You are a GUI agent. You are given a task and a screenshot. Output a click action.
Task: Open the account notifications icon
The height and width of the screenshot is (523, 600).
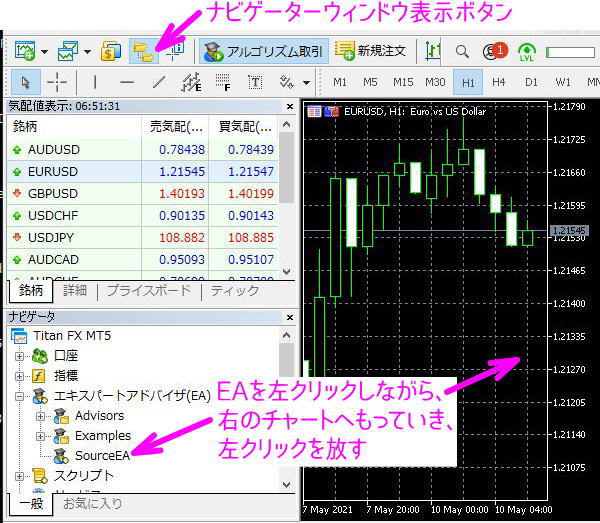point(495,51)
